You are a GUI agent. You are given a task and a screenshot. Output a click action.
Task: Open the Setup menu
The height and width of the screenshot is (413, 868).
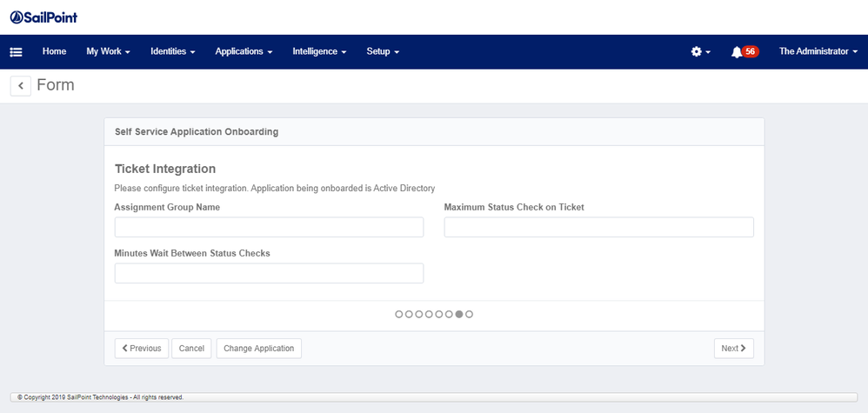click(383, 52)
